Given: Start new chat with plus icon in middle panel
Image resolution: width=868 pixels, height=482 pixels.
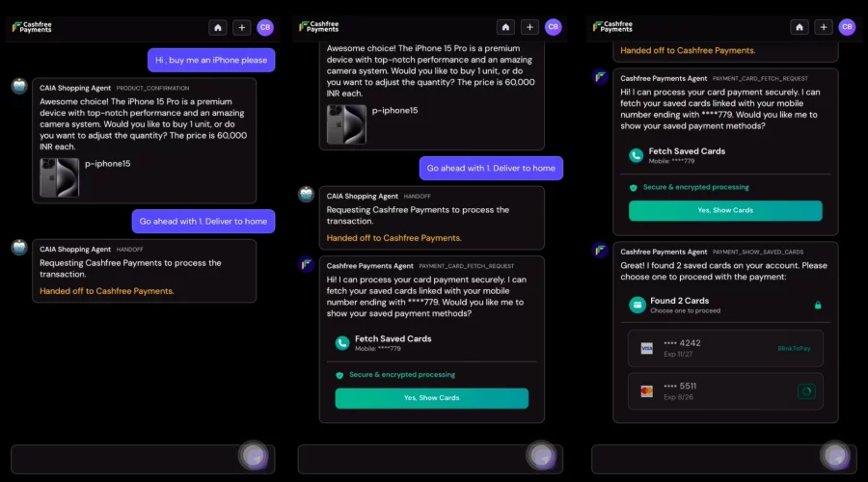Looking at the screenshot, I should coord(529,27).
